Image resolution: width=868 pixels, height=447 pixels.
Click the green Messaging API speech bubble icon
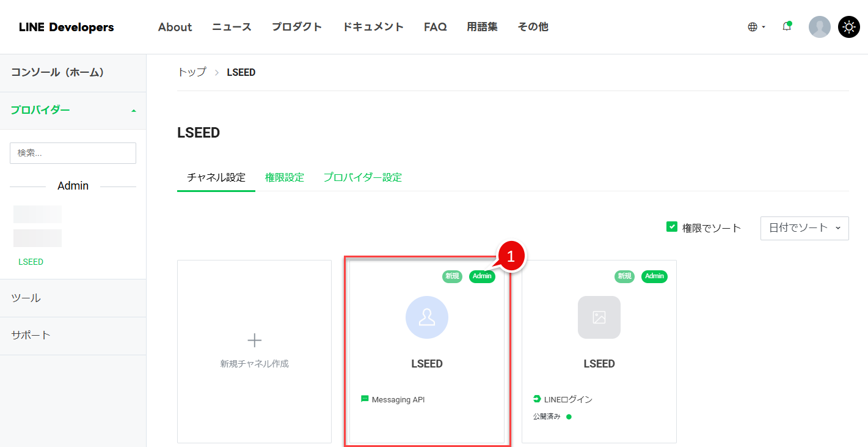point(365,399)
